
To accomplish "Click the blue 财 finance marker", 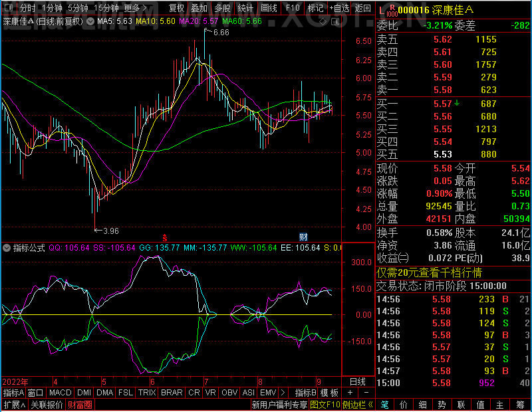I will pos(303,237).
